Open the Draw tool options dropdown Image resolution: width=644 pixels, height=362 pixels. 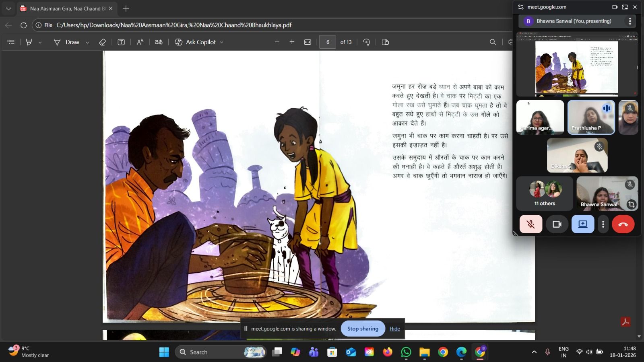87,42
